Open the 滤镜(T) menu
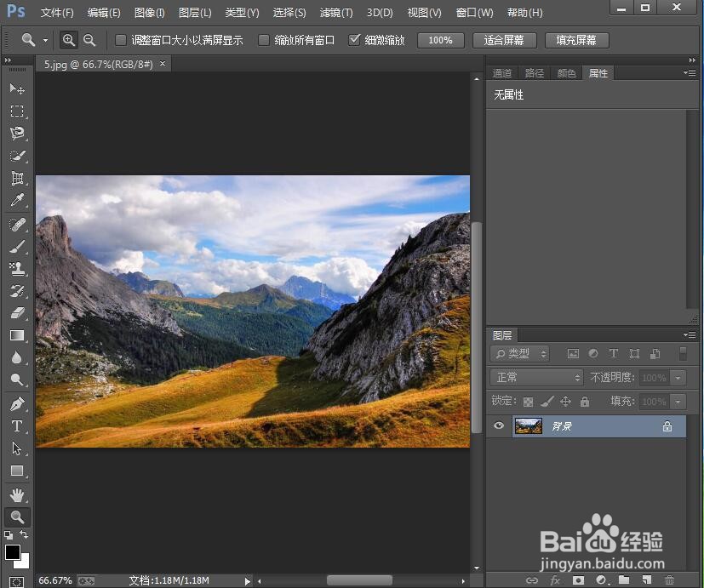The width and height of the screenshot is (704, 588). click(336, 13)
